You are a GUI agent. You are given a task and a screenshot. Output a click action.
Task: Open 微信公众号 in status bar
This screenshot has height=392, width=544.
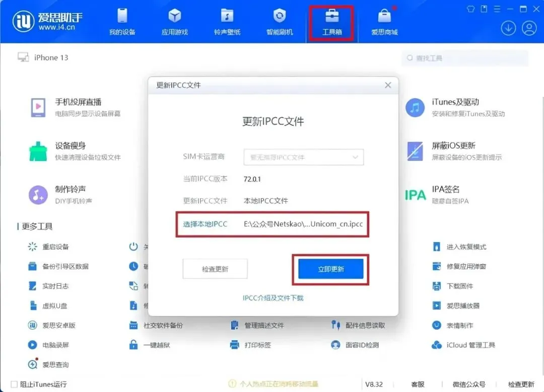[x=469, y=384]
